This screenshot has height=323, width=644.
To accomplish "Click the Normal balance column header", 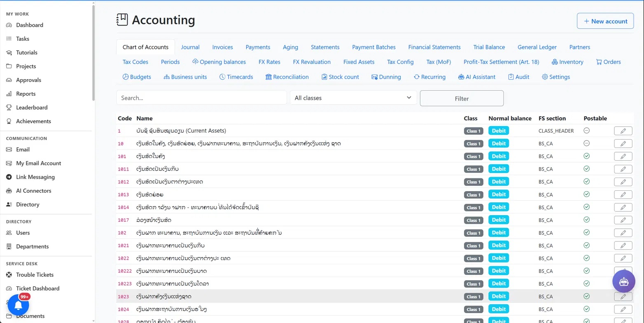I will [x=510, y=118].
